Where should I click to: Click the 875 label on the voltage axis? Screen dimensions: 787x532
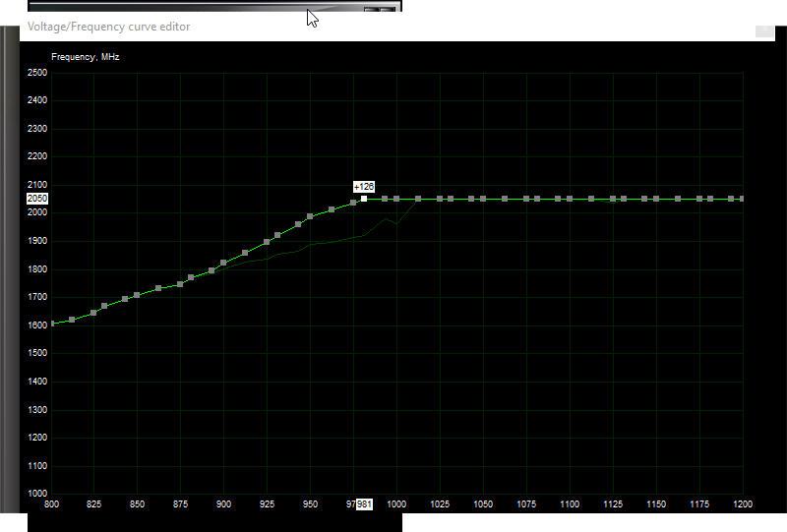coord(180,503)
